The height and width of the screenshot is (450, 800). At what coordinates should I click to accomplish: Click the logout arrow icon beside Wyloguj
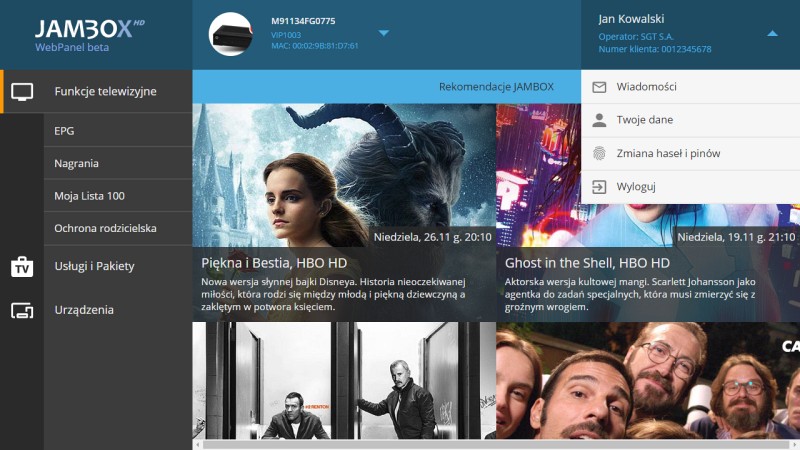pos(599,187)
